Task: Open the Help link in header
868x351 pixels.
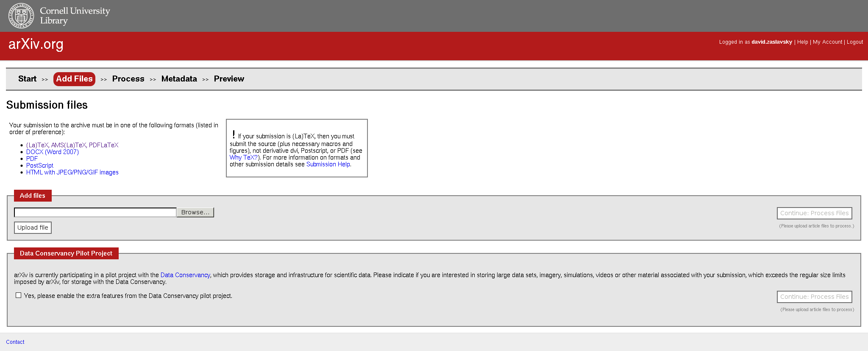Action: point(802,42)
